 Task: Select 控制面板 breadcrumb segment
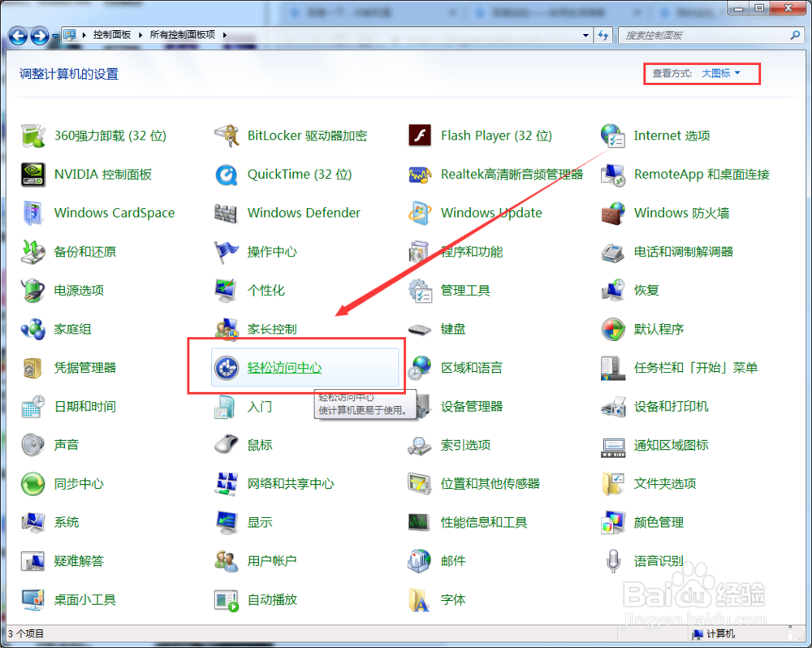coord(112,35)
